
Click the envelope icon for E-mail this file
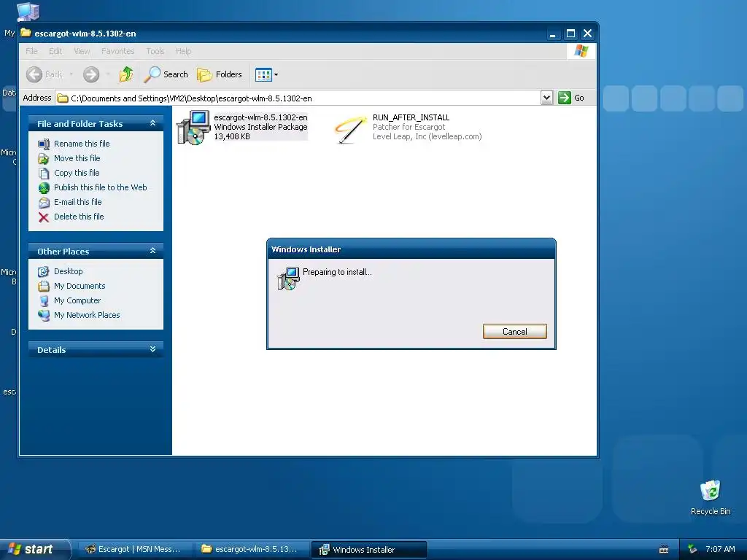pos(44,203)
